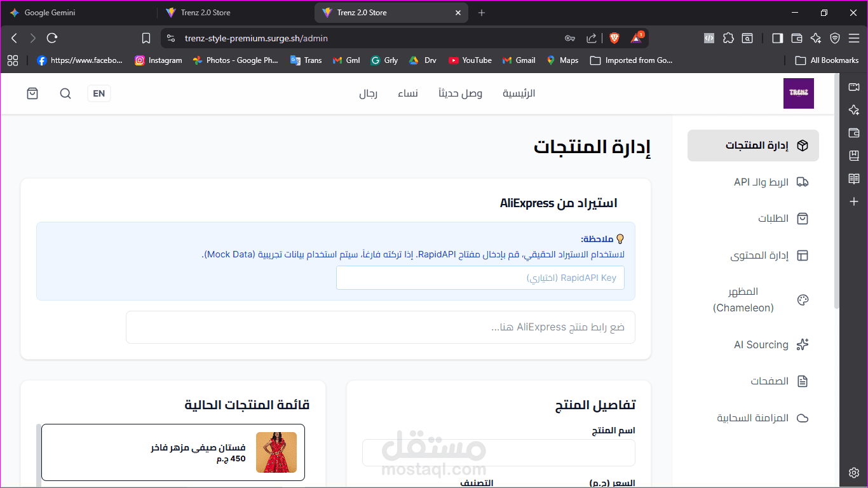Expand the All Bookmarks folder
Viewport: 868px width, 488px height.
pos(827,60)
